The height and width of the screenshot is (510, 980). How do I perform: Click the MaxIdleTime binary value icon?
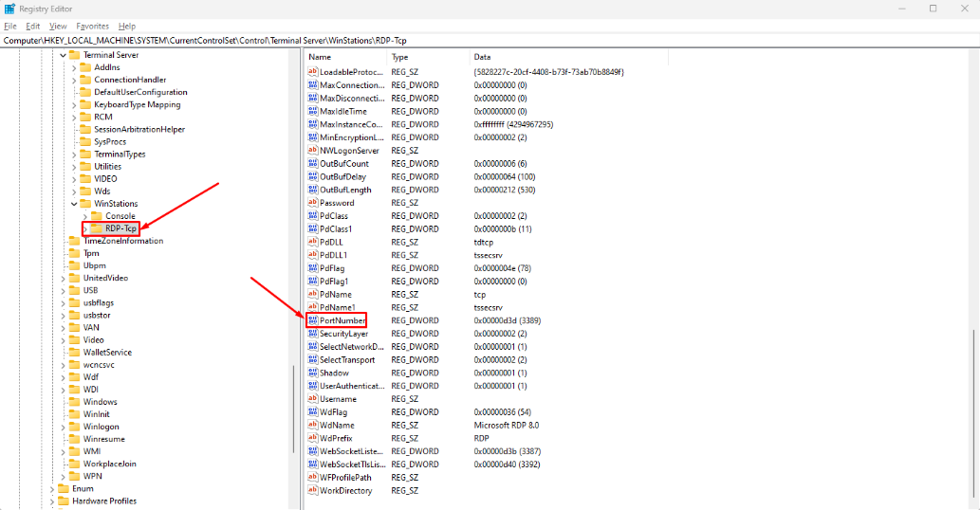tap(313, 111)
